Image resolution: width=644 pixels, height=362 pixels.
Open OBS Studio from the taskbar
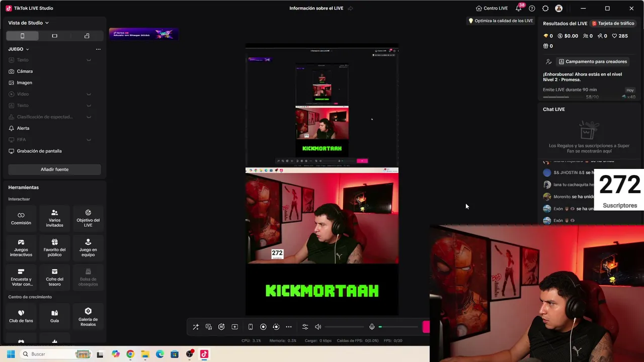(x=189, y=354)
